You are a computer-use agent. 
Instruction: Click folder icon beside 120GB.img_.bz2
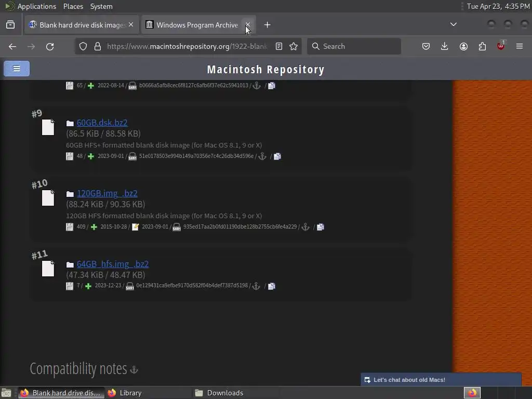[x=70, y=194]
